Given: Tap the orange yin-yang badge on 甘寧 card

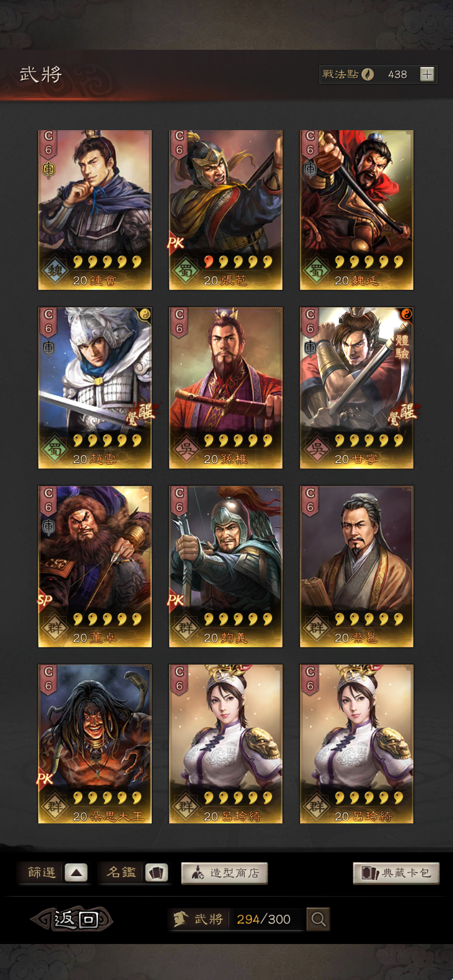Looking at the screenshot, I should [x=406, y=314].
